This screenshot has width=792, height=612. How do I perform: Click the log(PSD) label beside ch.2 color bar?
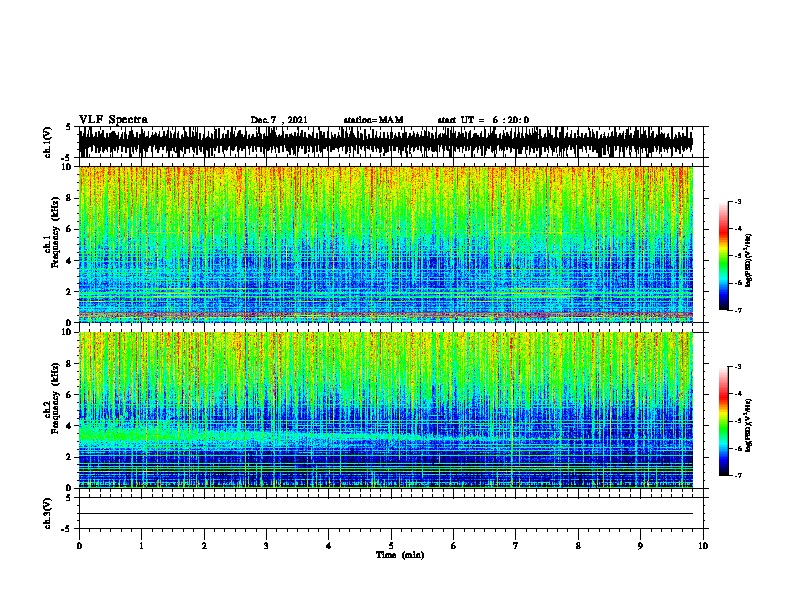[749, 425]
